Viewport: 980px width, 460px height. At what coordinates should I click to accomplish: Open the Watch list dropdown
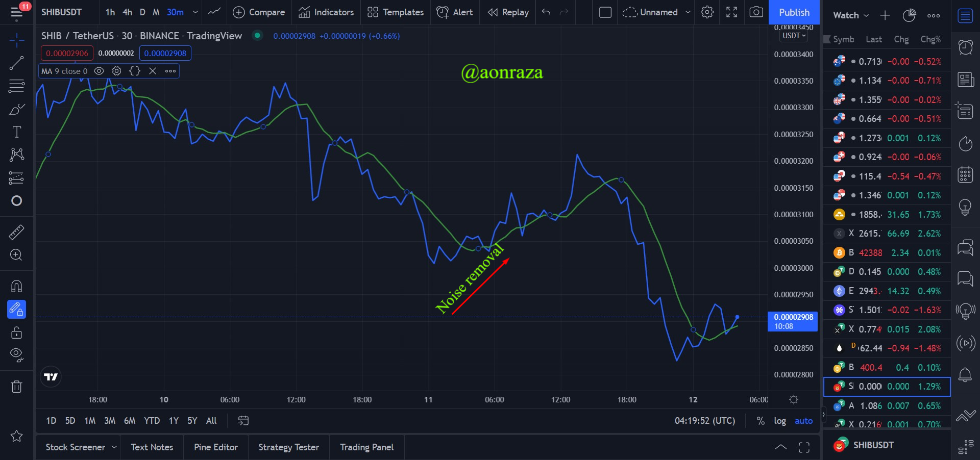coord(851,15)
